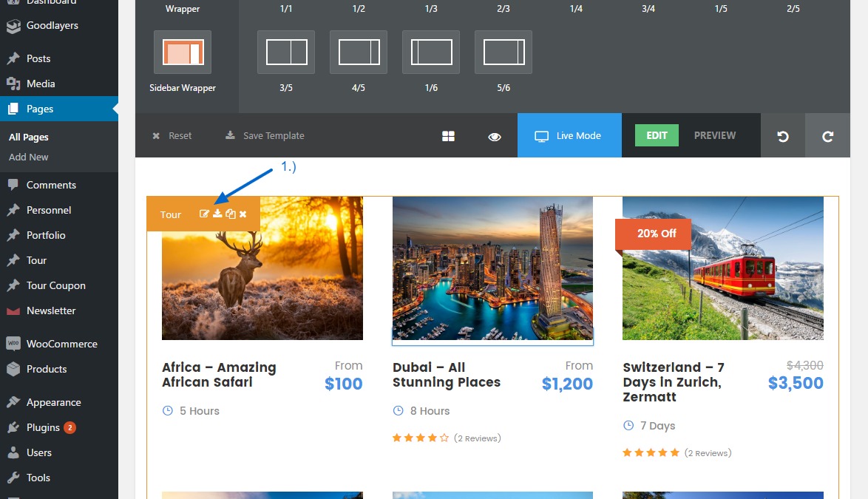The image size is (868, 499).
Task: Switch to Live Mode
Action: click(x=569, y=136)
